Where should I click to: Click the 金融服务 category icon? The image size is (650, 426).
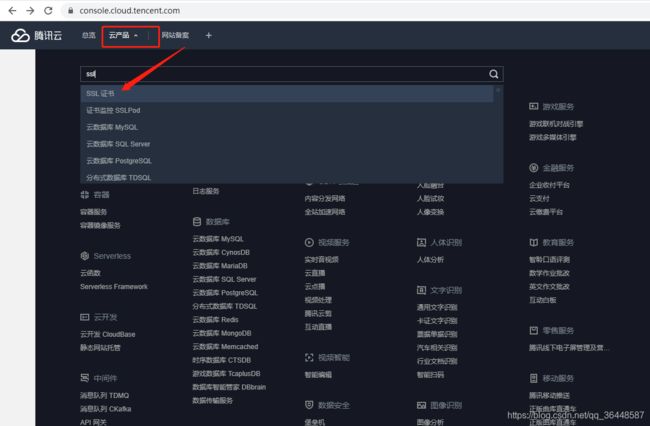[x=534, y=168]
